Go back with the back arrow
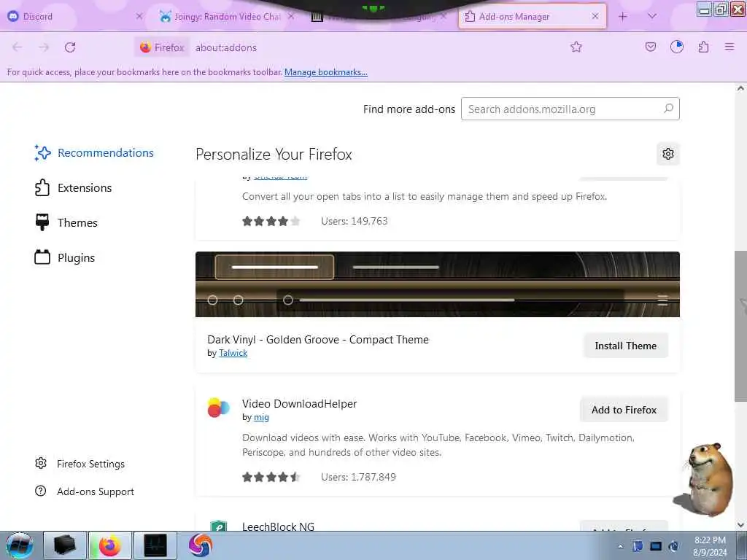 click(x=18, y=47)
